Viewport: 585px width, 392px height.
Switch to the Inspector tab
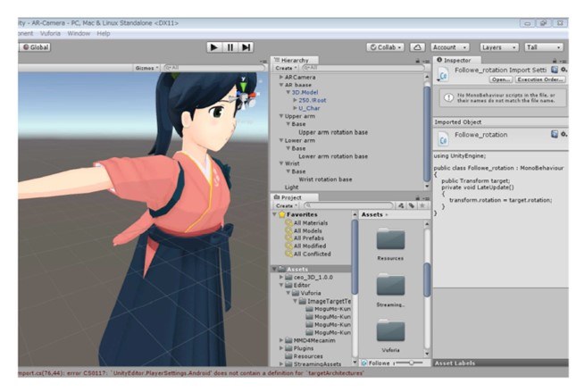pos(457,60)
